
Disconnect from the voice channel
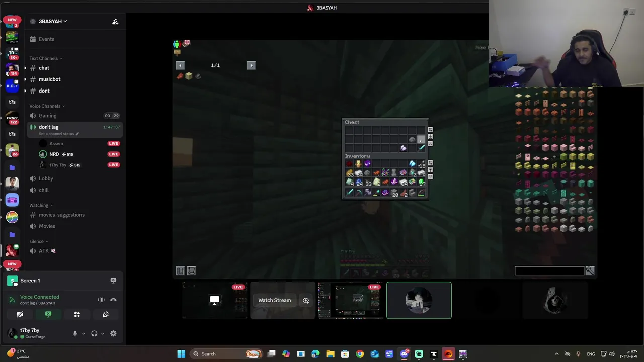[x=113, y=300]
